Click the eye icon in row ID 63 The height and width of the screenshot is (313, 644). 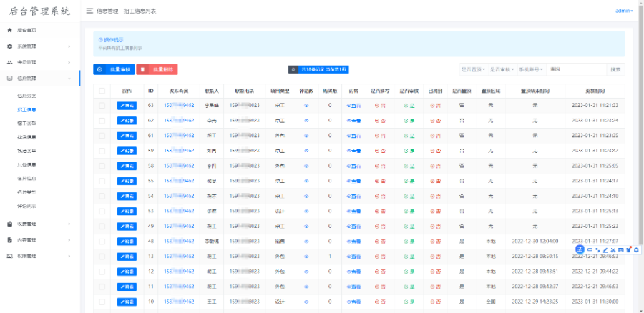306,105
